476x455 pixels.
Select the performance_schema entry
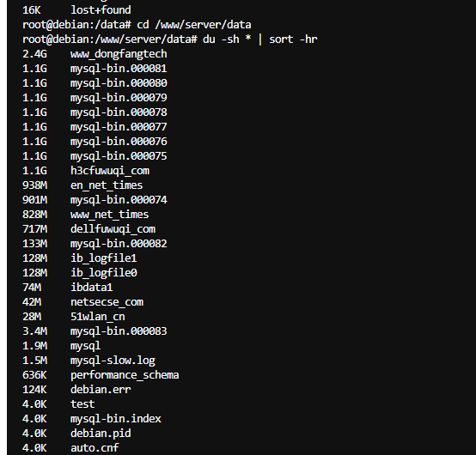coord(101,375)
